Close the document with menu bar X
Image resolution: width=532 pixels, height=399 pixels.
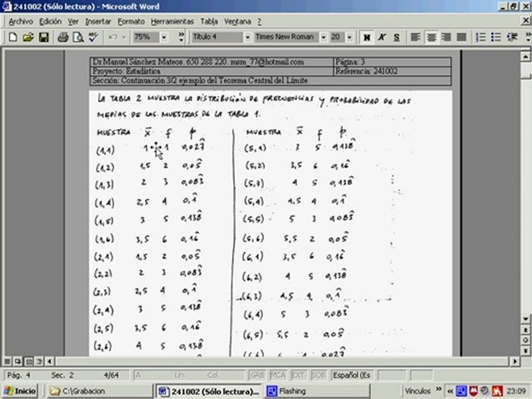tap(525, 21)
